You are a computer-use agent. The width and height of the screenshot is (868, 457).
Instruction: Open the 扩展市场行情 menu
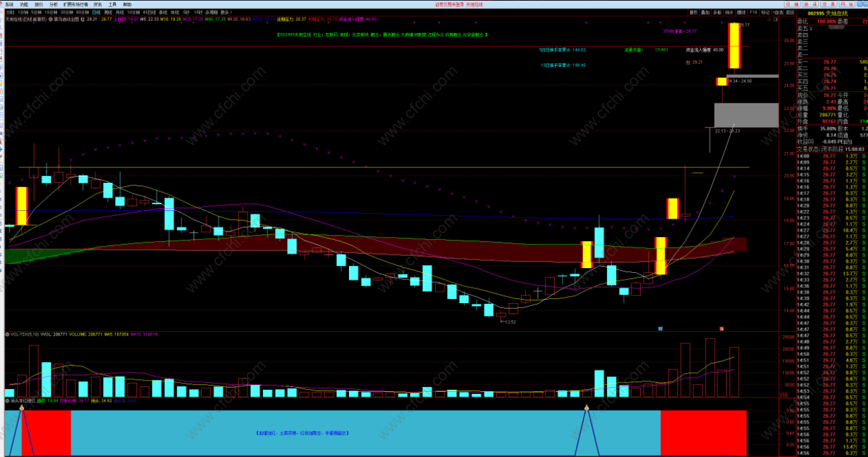point(75,4)
